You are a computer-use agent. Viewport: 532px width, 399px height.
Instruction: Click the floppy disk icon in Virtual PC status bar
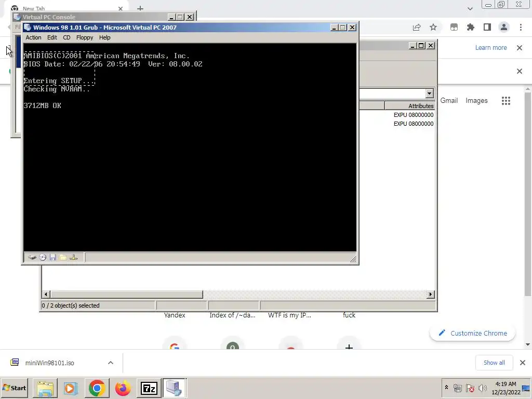coord(52,258)
